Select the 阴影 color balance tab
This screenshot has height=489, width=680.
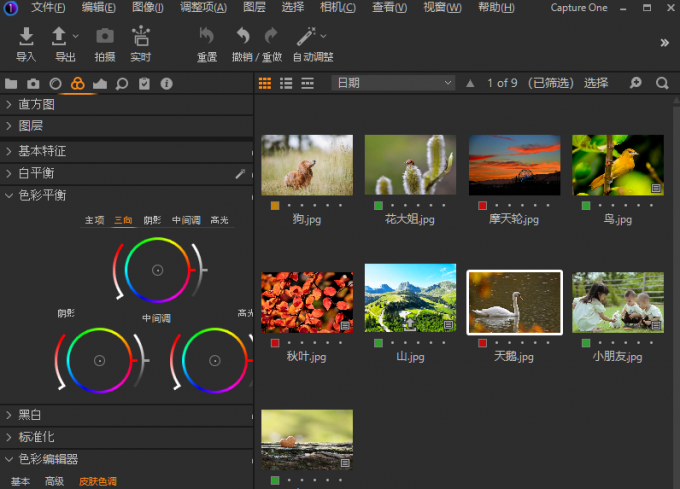(x=152, y=220)
